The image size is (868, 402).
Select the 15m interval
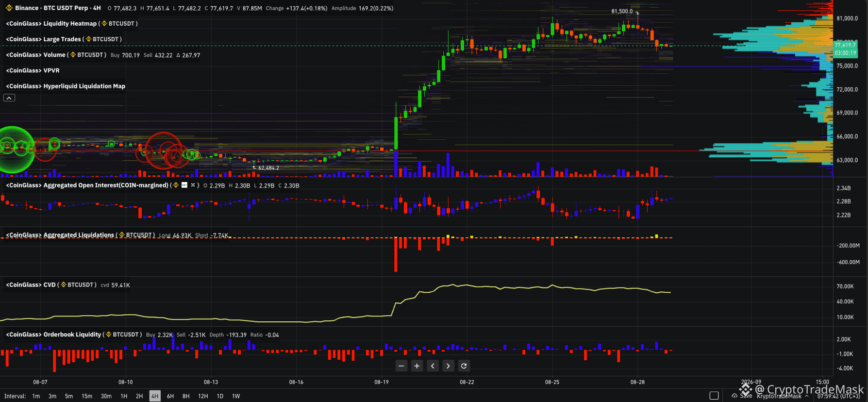[x=87, y=396]
